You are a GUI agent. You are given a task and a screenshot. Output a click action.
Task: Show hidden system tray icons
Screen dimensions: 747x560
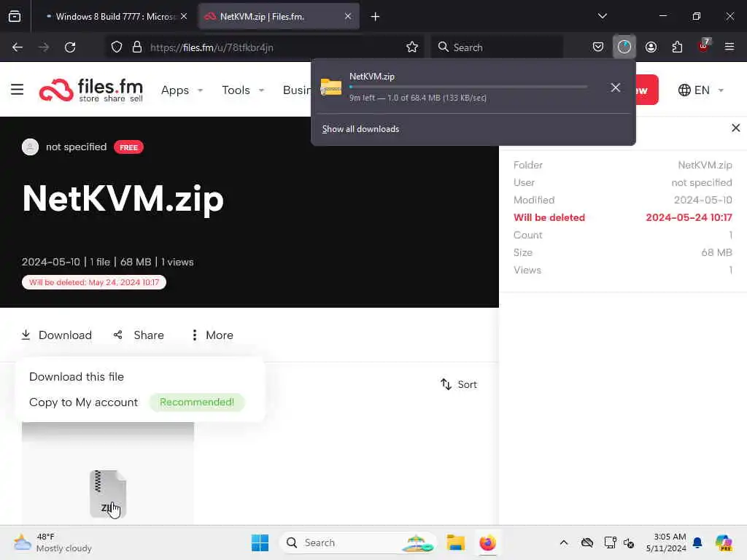coord(564,542)
